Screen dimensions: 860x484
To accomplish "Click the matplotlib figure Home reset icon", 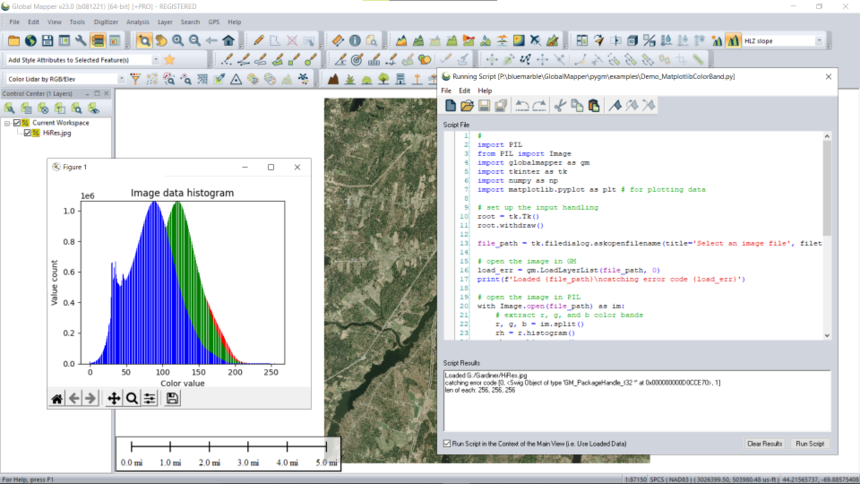I will pyautogui.click(x=57, y=398).
